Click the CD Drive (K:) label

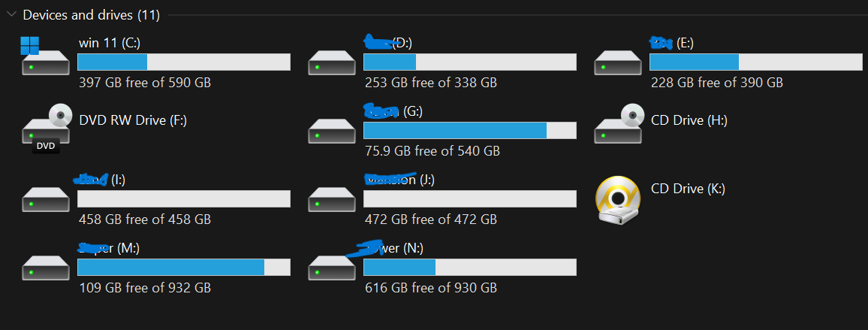688,189
